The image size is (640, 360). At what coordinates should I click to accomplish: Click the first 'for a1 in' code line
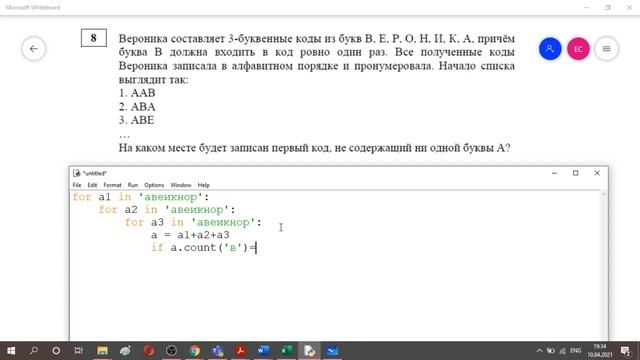[x=141, y=197]
